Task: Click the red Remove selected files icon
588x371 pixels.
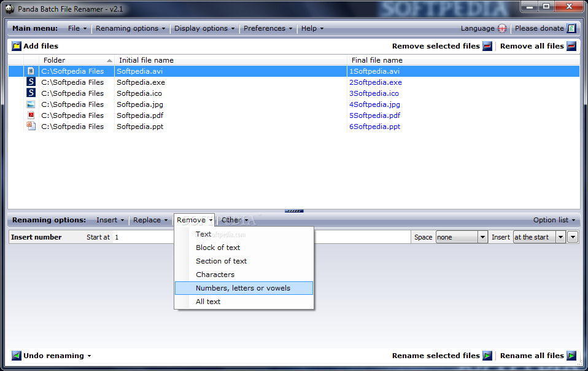Action: point(487,46)
